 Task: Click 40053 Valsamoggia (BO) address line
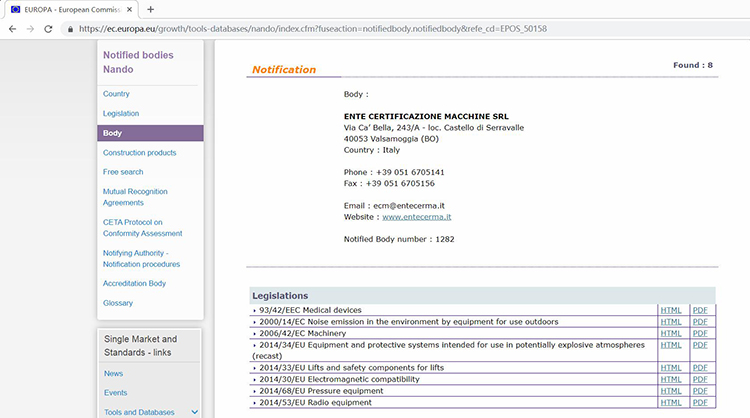click(391, 139)
